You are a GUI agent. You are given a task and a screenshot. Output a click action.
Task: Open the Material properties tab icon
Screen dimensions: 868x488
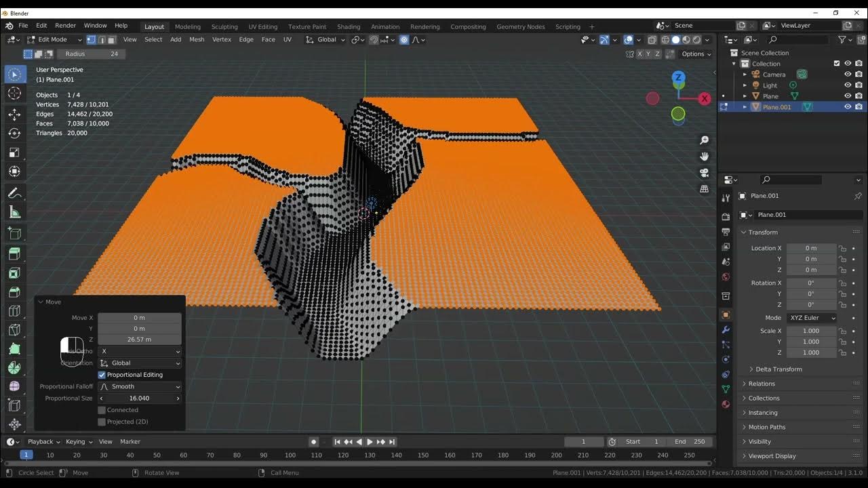(x=726, y=404)
